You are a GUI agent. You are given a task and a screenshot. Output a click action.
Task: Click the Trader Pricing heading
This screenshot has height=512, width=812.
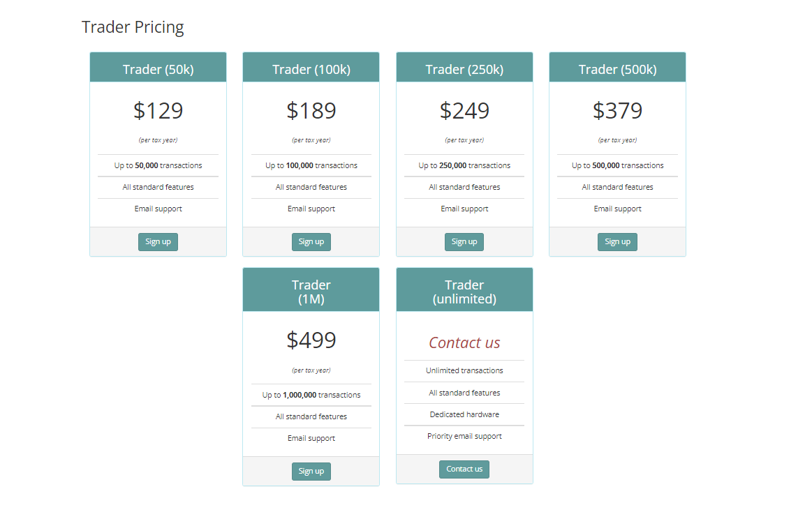(x=133, y=27)
